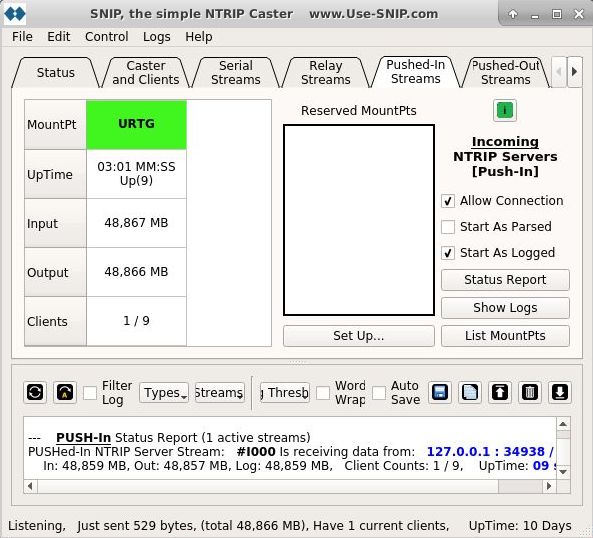Screen dimensions: 593x538
Task: Open the Types dropdown
Action: (x=164, y=393)
